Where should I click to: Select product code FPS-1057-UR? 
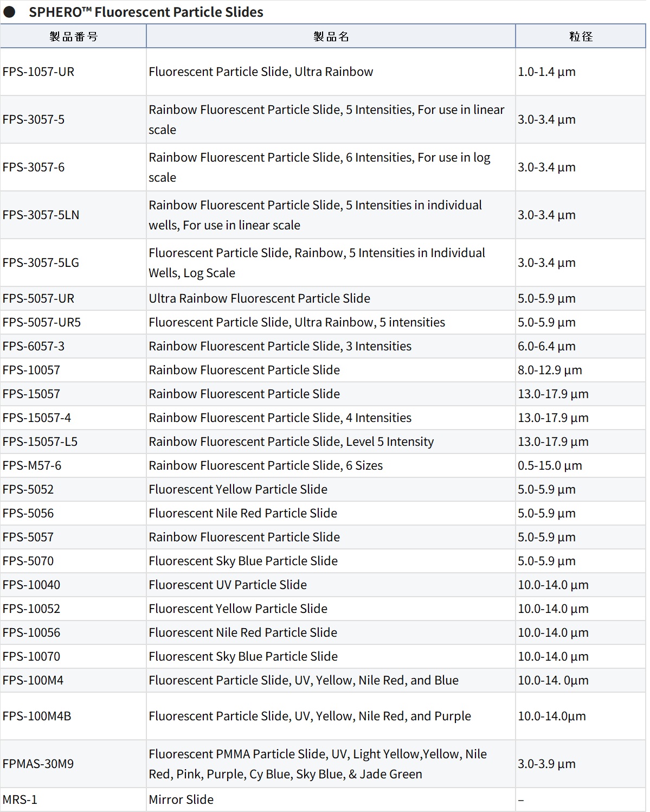(x=38, y=72)
